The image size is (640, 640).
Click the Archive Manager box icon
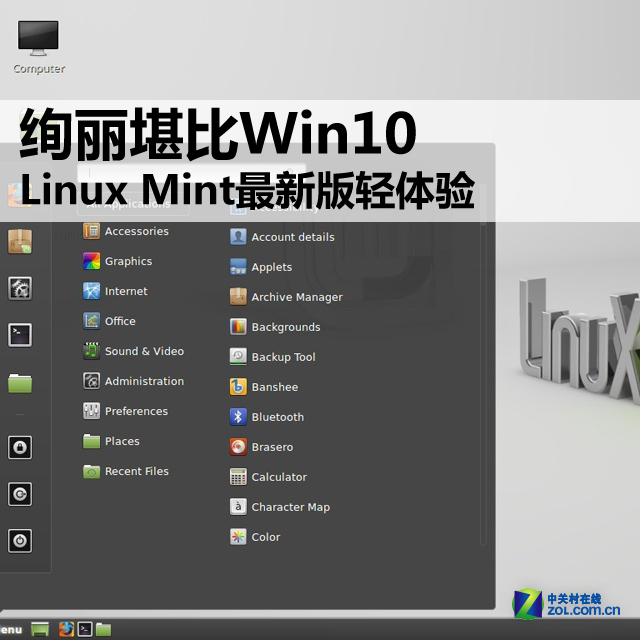238,297
